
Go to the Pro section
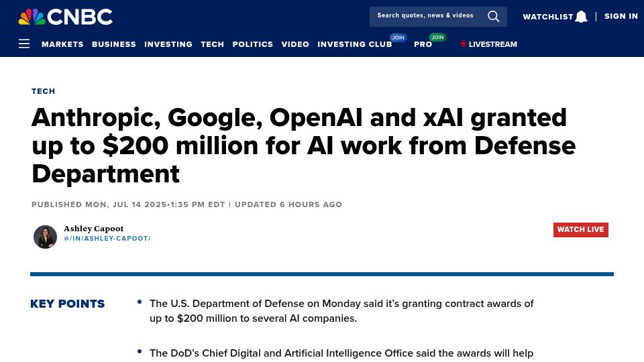pos(423,44)
